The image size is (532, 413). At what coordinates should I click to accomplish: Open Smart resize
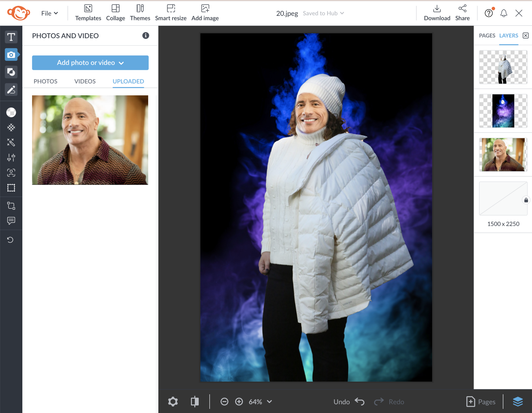click(x=171, y=12)
